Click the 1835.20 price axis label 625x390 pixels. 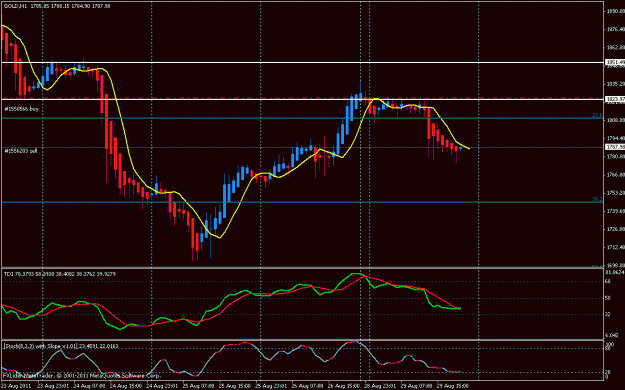coord(615,84)
